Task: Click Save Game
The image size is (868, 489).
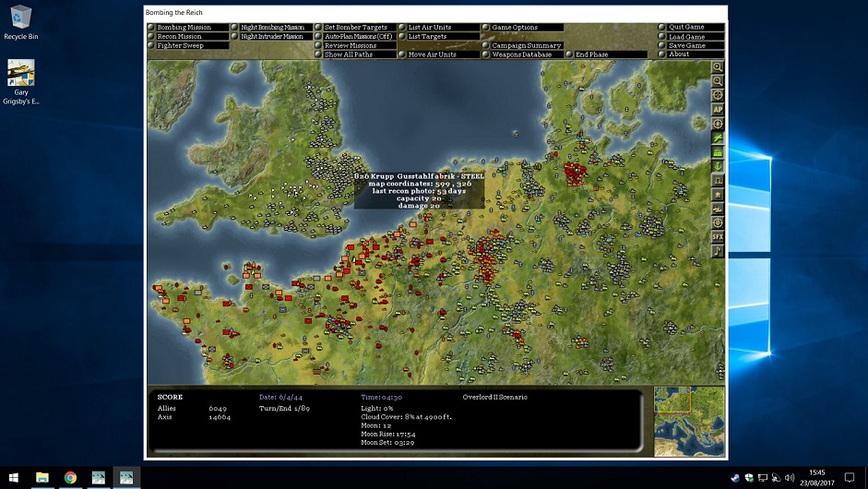Action: 691,45
